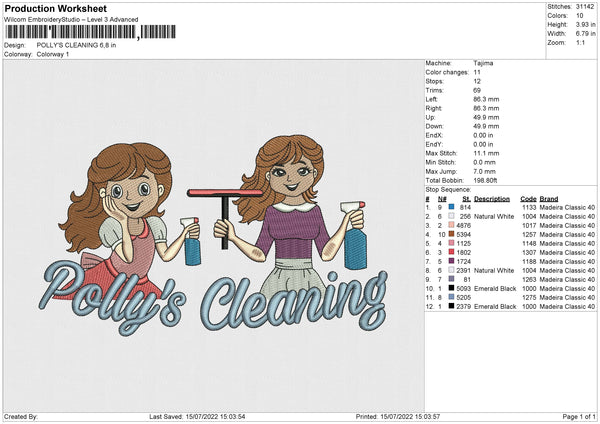Pick the red swatch beside 1602 stitches
Screen dimensions: 600x424
click(452, 252)
